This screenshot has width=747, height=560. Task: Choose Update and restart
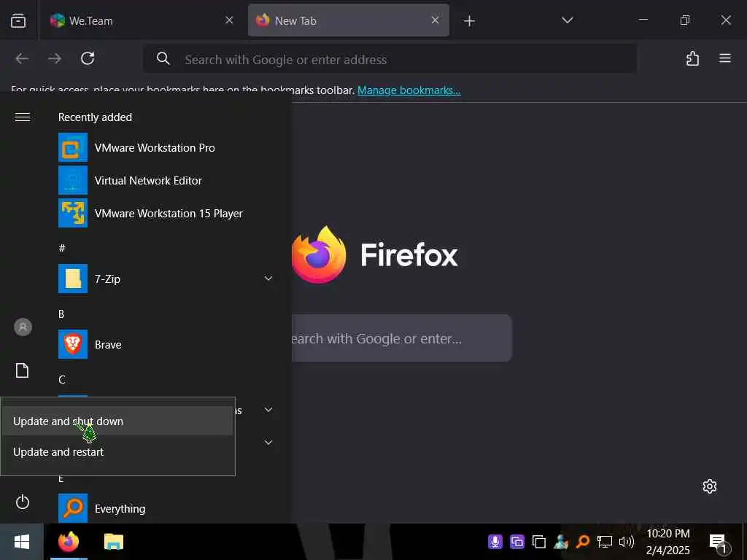tap(117, 452)
